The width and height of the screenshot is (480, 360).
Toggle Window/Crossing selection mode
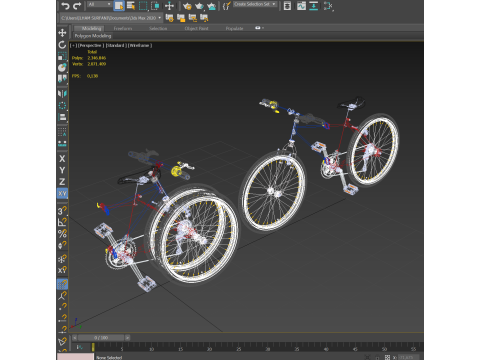pos(155,6)
